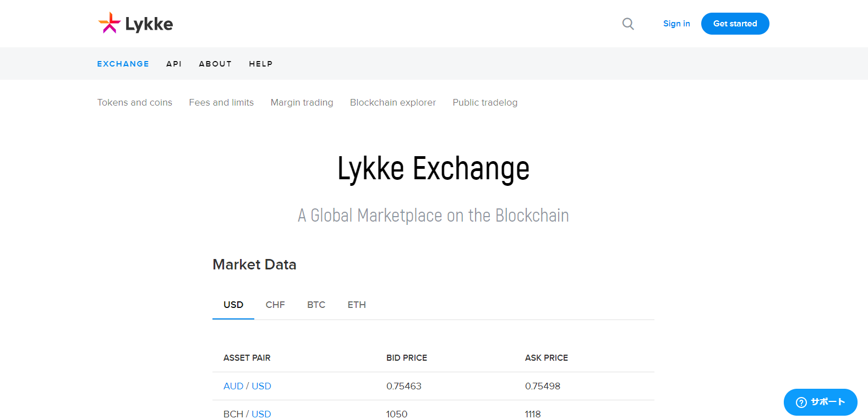Click the Get started button
The width and height of the screenshot is (868, 419).
pos(735,24)
